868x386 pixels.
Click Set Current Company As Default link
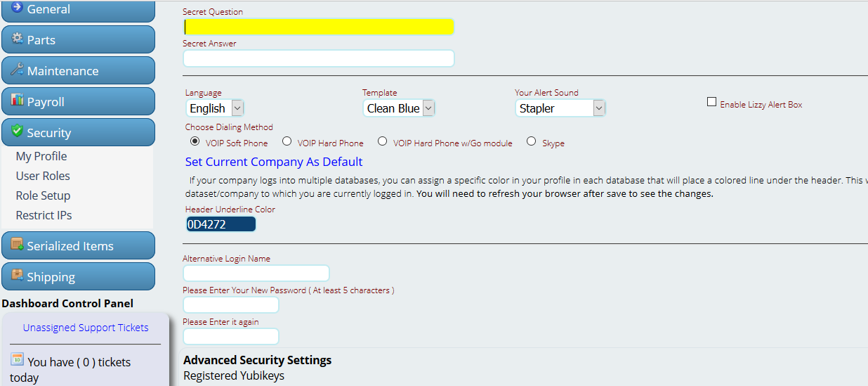pos(274,162)
